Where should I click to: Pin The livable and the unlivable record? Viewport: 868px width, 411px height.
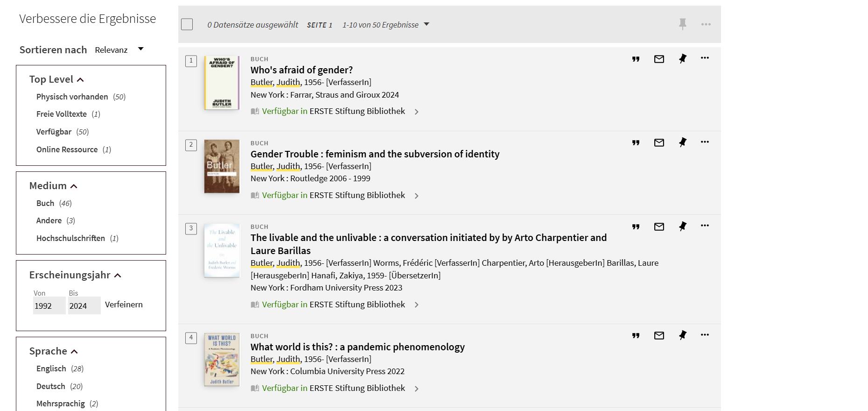pos(683,226)
